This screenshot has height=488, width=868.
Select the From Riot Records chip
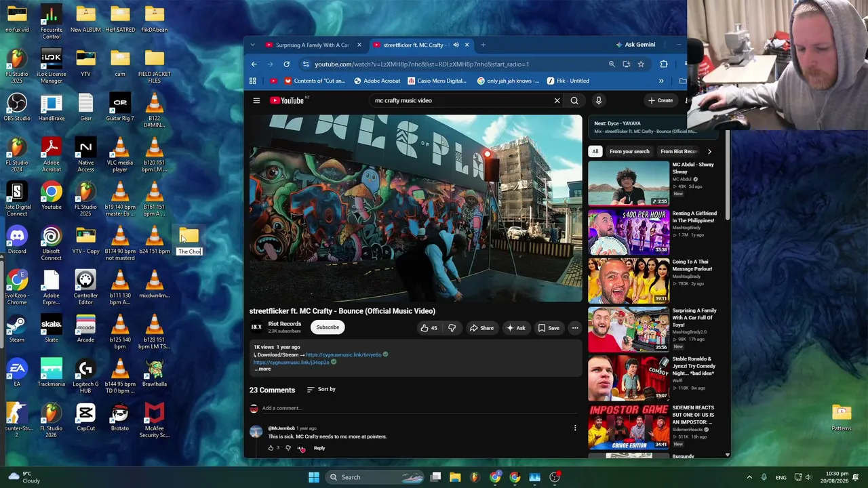coord(679,151)
